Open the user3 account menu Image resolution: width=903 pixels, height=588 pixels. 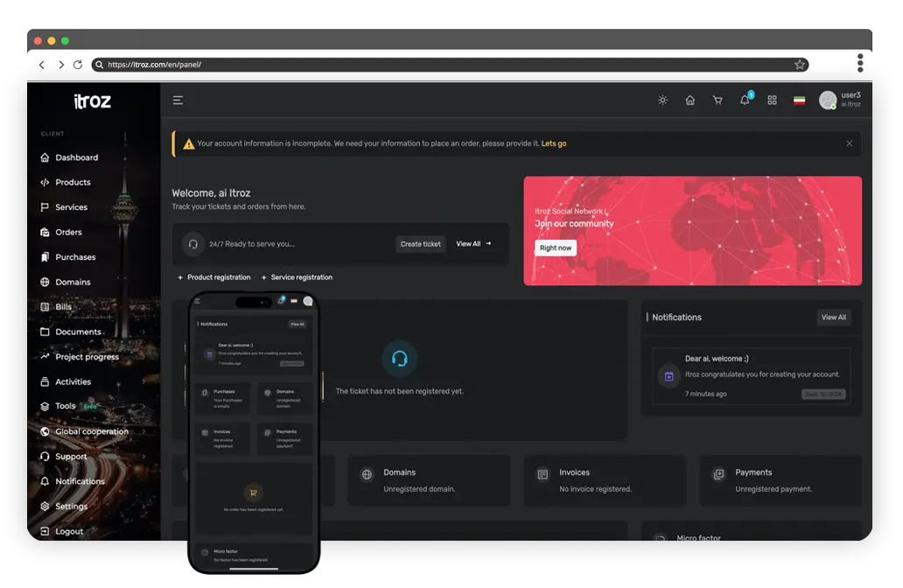click(x=840, y=100)
